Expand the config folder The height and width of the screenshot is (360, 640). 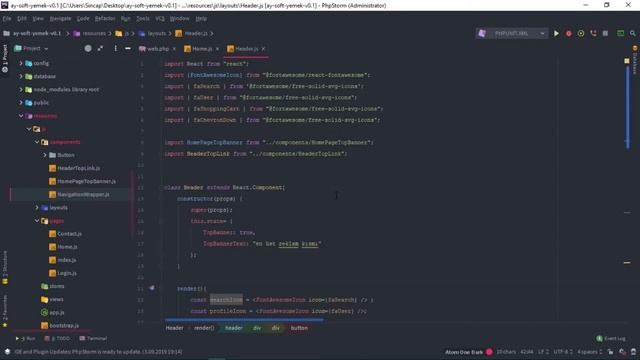coord(21,63)
